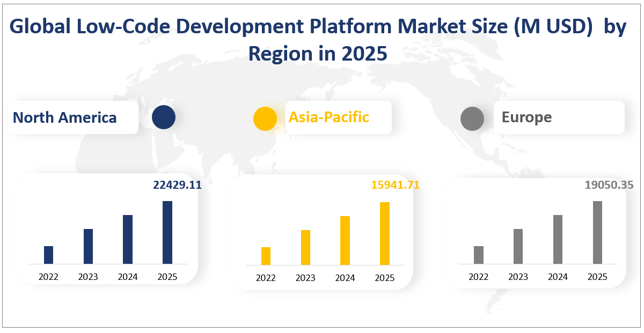The width and height of the screenshot is (644, 333).
Task: Select the 2025 bar in North America chart
Action: coord(167,231)
